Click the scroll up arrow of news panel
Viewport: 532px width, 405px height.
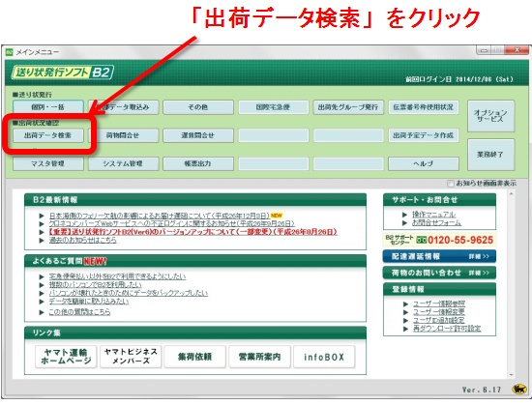coord(511,193)
